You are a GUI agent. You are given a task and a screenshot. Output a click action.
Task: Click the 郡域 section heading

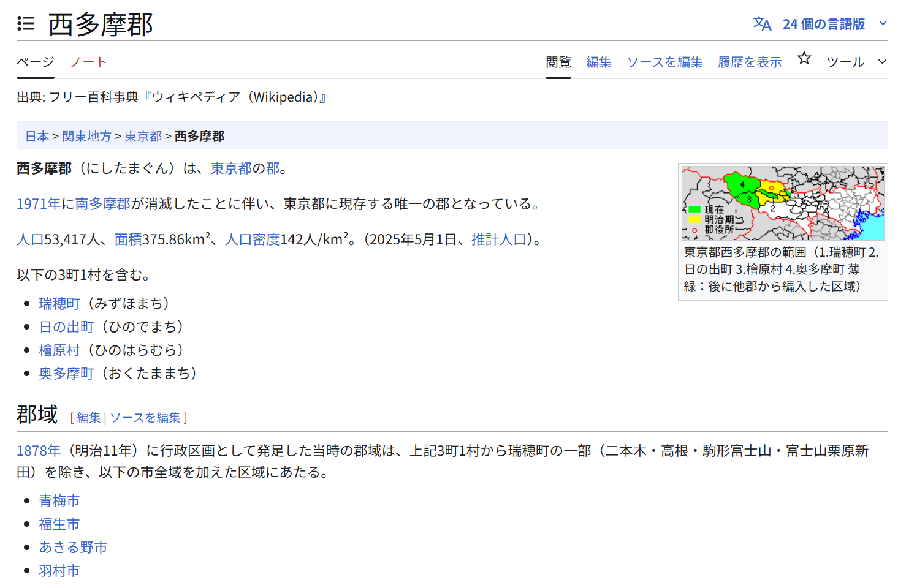coord(37,415)
